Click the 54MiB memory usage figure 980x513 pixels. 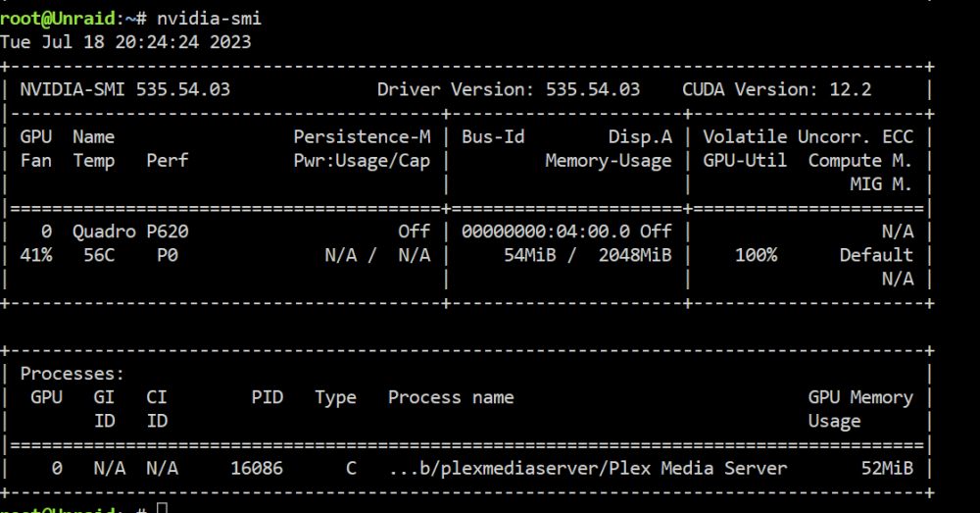tap(529, 255)
